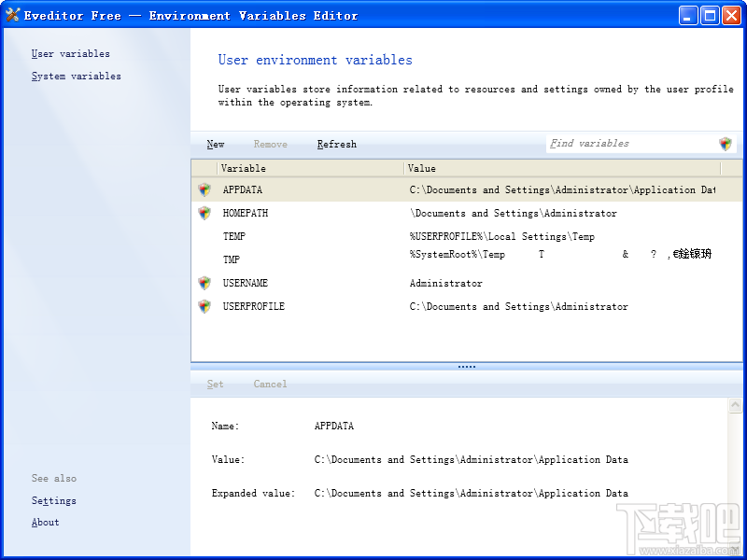Image resolution: width=747 pixels, height=560 pixels.
Task: Click the Expanded value field text
Action: click(472, 494)
